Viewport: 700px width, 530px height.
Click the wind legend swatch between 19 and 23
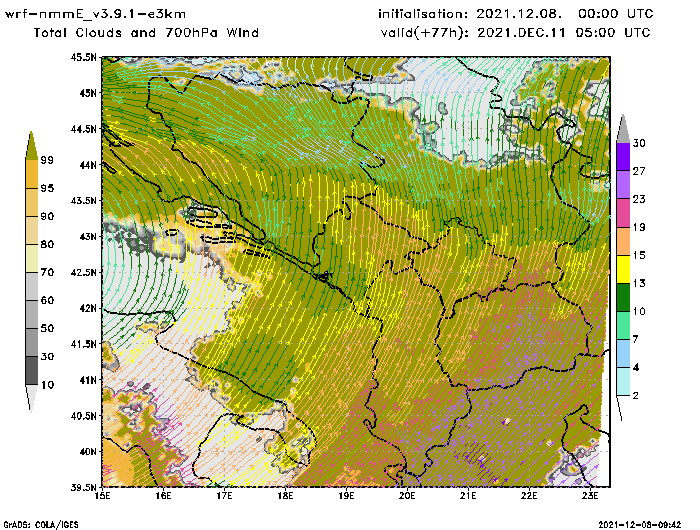(x=623, y=213)
